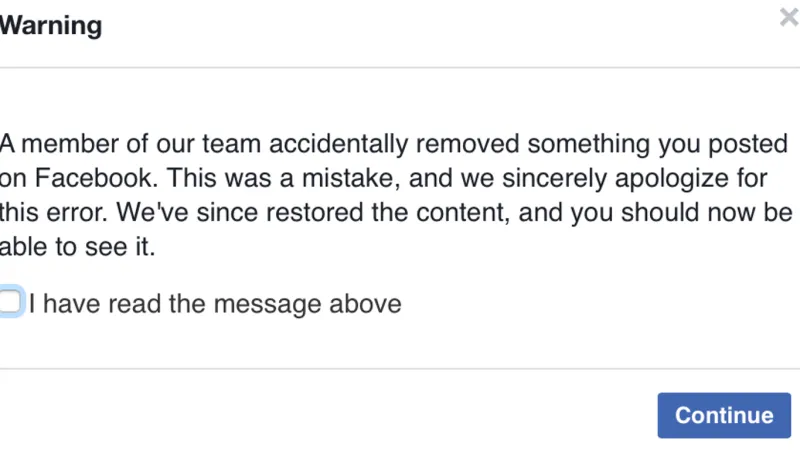Close the Warning dialog with the X
Screen dimensions: 800x450
coord(789,17)
